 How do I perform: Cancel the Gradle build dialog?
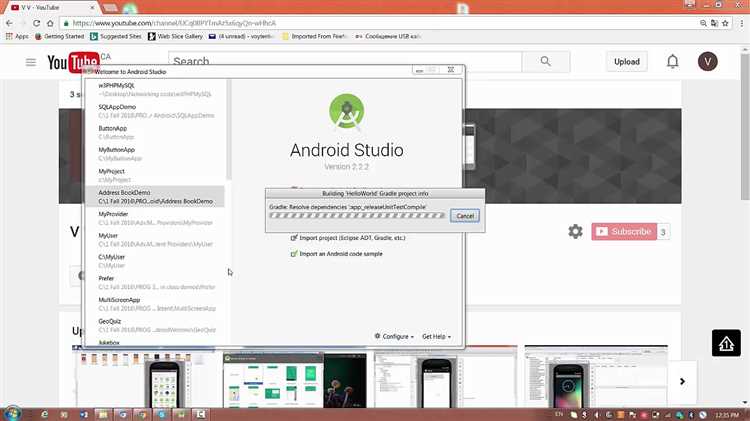tap(465, 216)
